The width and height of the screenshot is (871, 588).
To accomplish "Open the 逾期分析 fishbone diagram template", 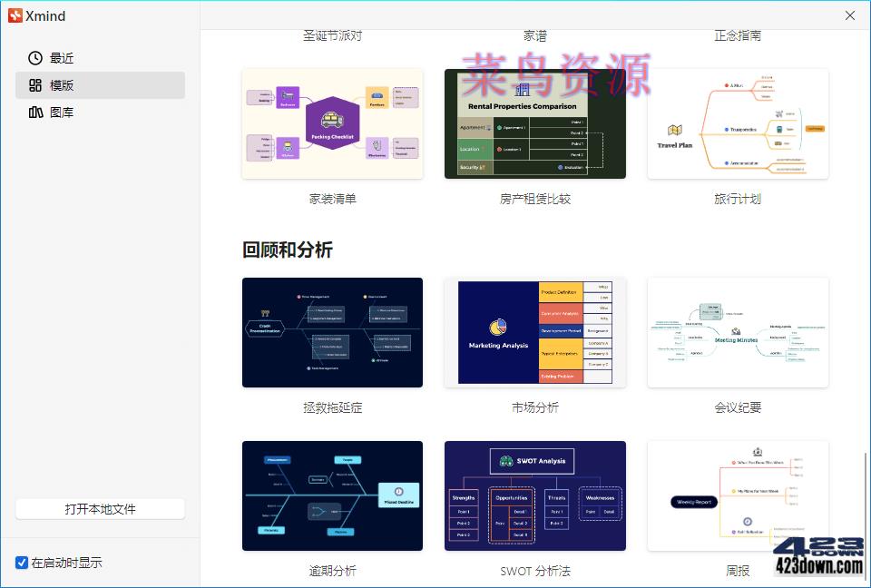I will [332, 495].
